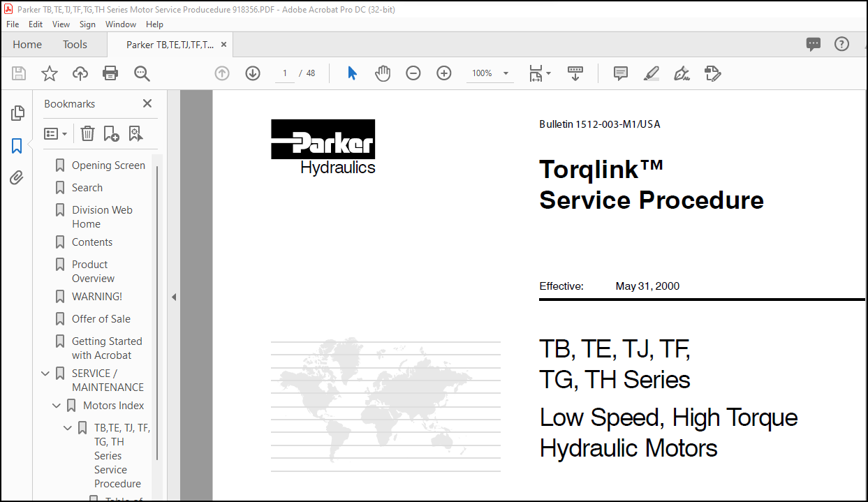
Task: Add a sticky note comment
Action: pyautogui.click(x=621, y=73)
